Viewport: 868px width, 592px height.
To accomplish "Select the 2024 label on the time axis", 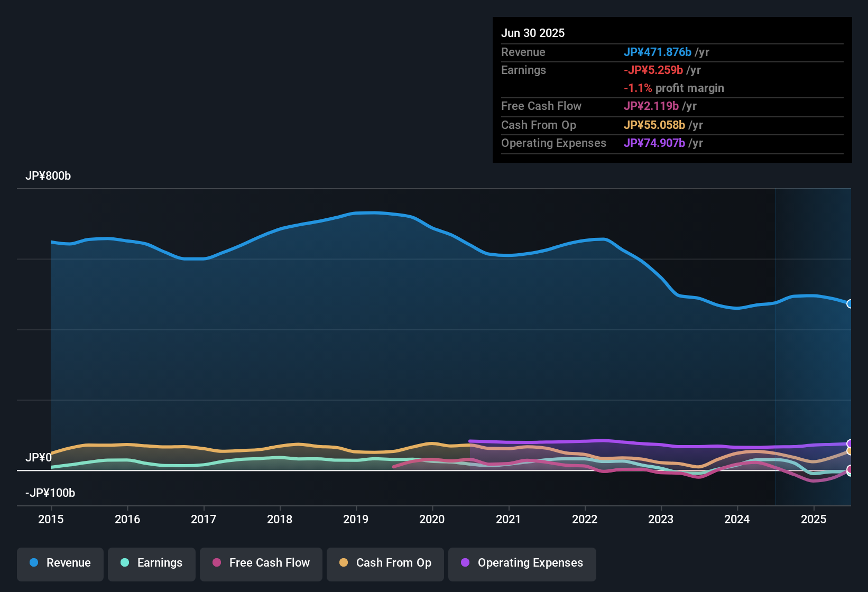I will [737, 520].
